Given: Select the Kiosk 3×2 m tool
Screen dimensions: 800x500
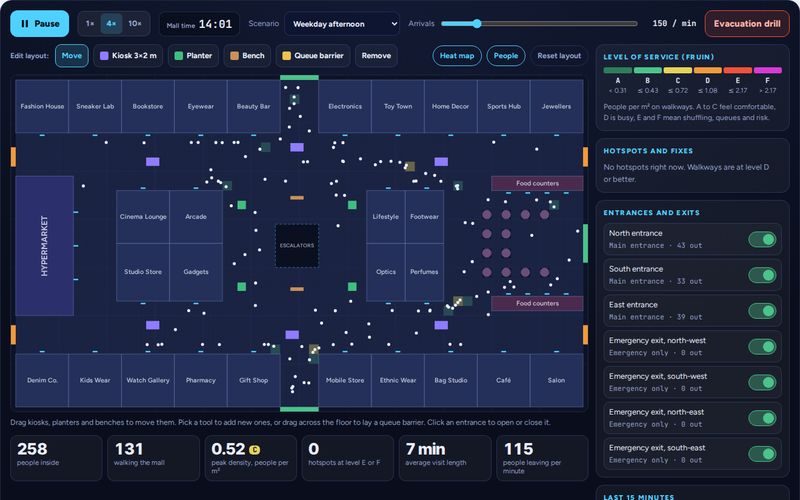Looking at the screenshot, I should [x=128, y=56].
